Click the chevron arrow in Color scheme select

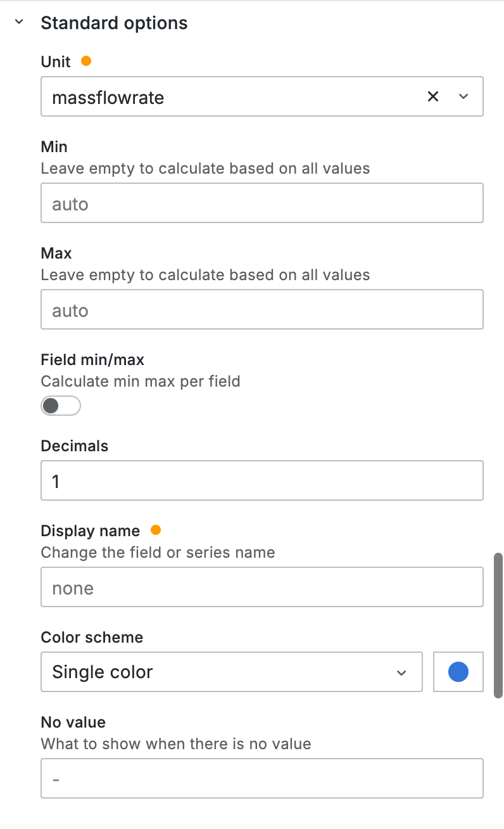(401, 672)
